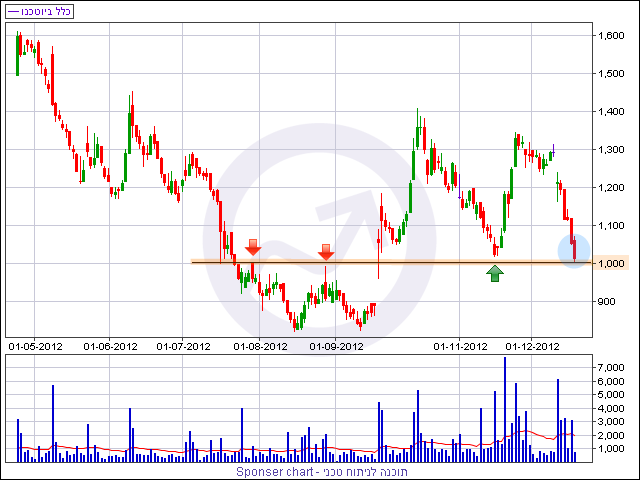The height and width of the screenshot is (480, 640).
Task: Click the legend box with Hebrew stock name
Action: click(40, 11)
